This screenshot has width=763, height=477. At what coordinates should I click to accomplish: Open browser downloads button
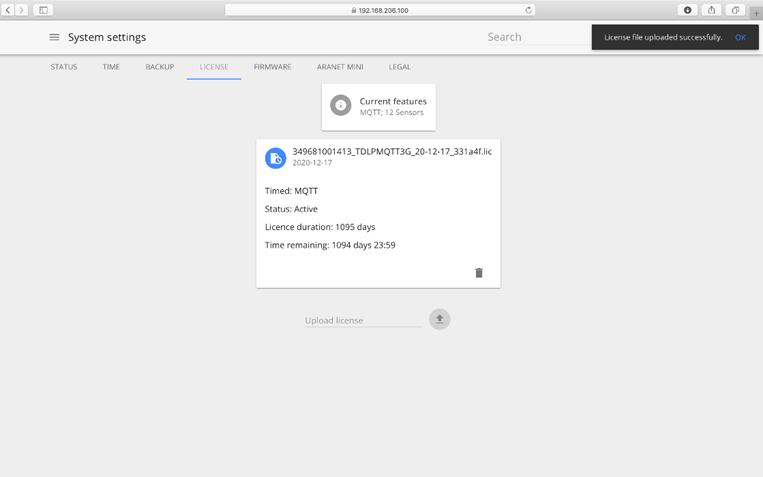pyautogui.click(x=688, y=10)
